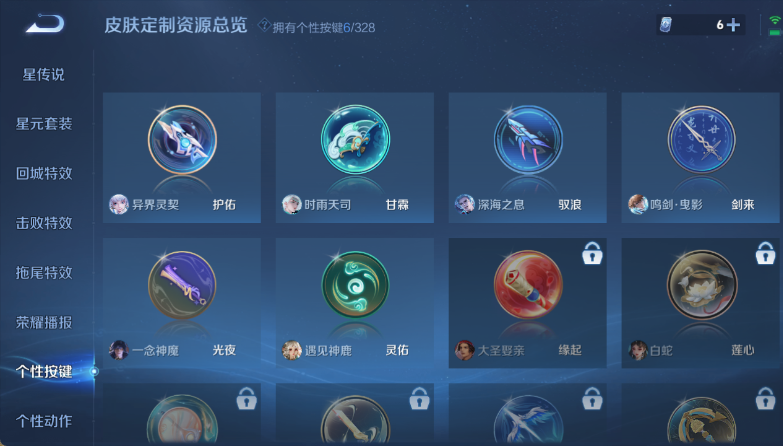Click the back arrow icon
Screen dimensions: 783x446
click(x=45, y=23)
